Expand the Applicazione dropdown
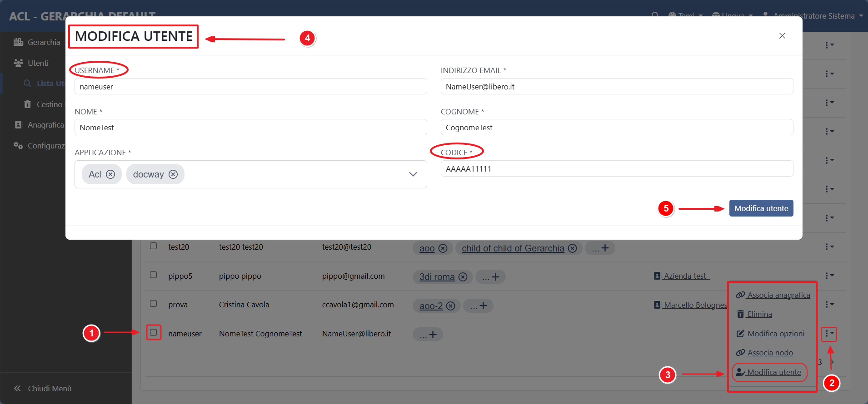Viewport: 868px width, 404px height. point(413,174)
